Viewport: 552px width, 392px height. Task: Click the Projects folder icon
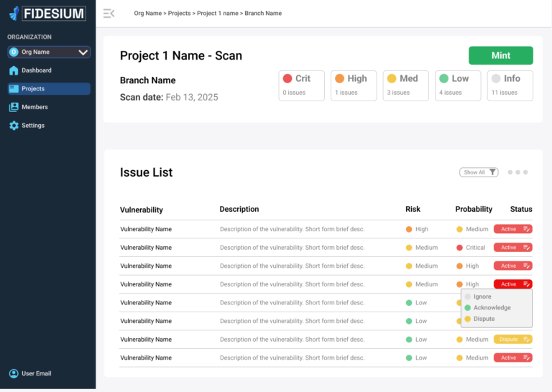tap(14, 88)
